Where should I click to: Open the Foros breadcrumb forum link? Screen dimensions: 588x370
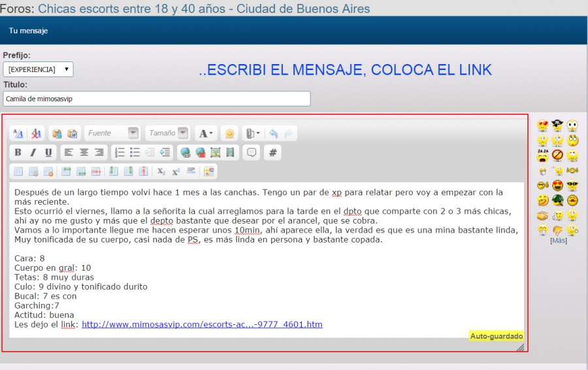(x=204, y=8)
